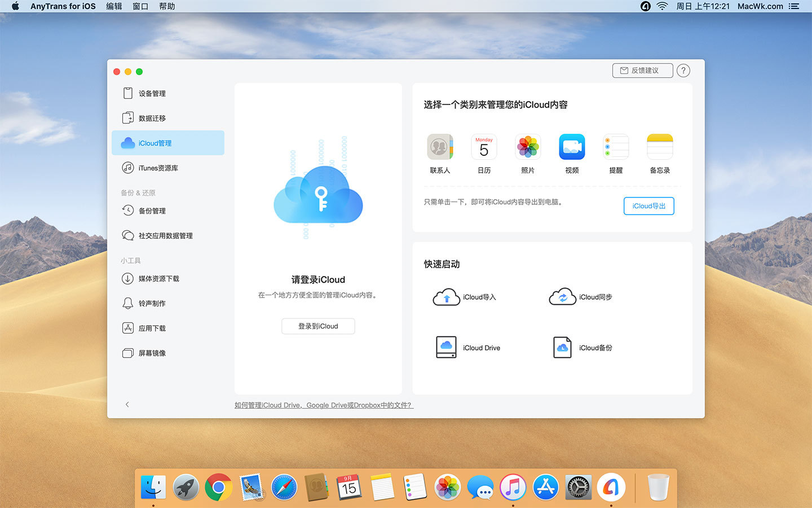Screen dimensions: 812x508
Task: Select the 照片 photos category icon
Action: [x=528, y=147]
